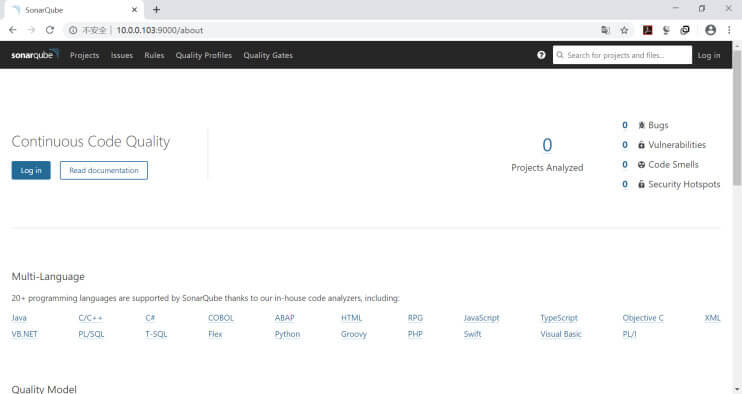Go back using the browser back arrow
Viewport: 742px width, 394px height.
pos(13,30)
